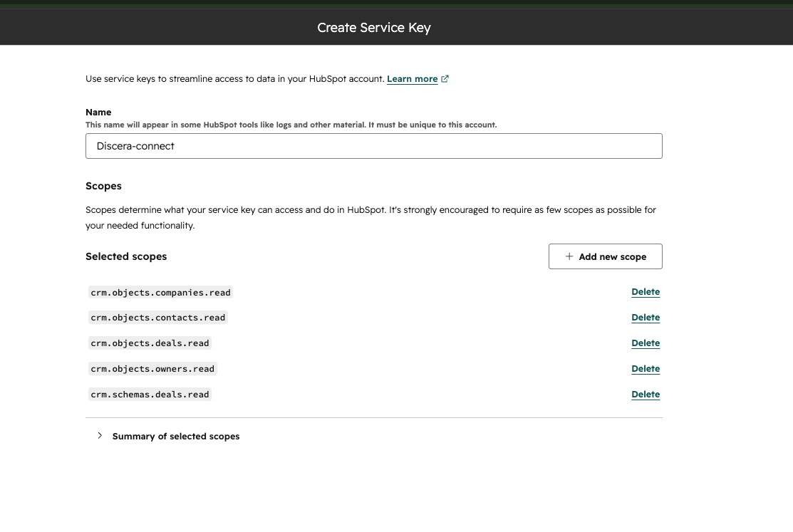The height and width of the screenshot is (532, 793).
Task: Click the Add new scope button
Action: 606,256
